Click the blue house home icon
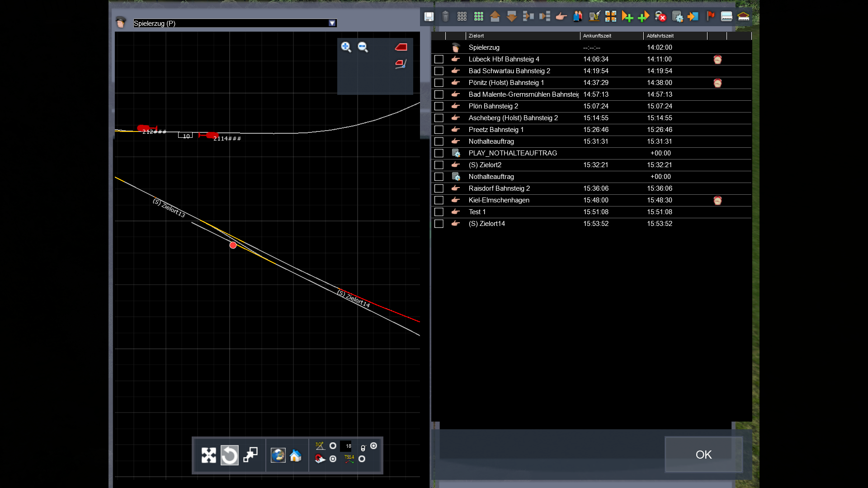Viewport: 868px width, 488px height. click(296, 455)
